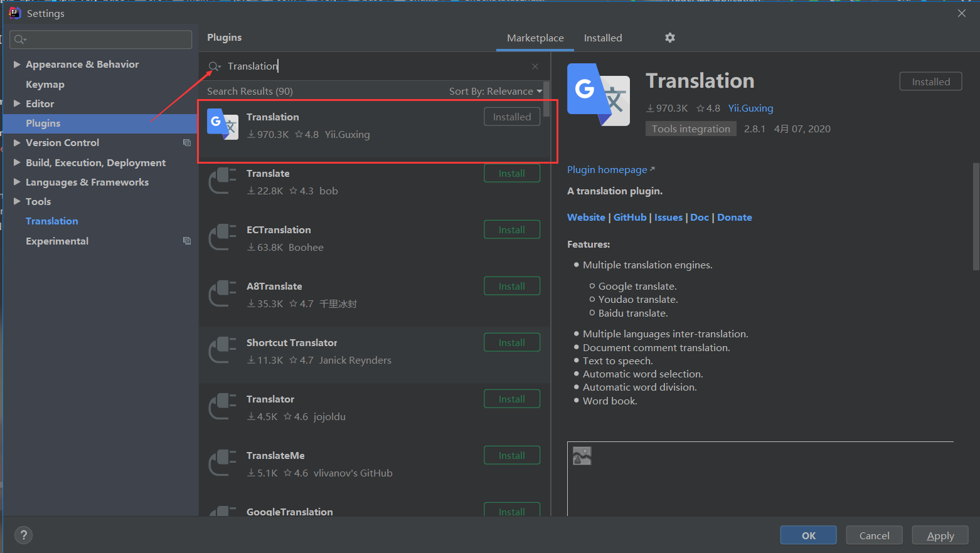Select the TranslateMe plugin title
Viewport: 980px width, 553px height.
275,456
